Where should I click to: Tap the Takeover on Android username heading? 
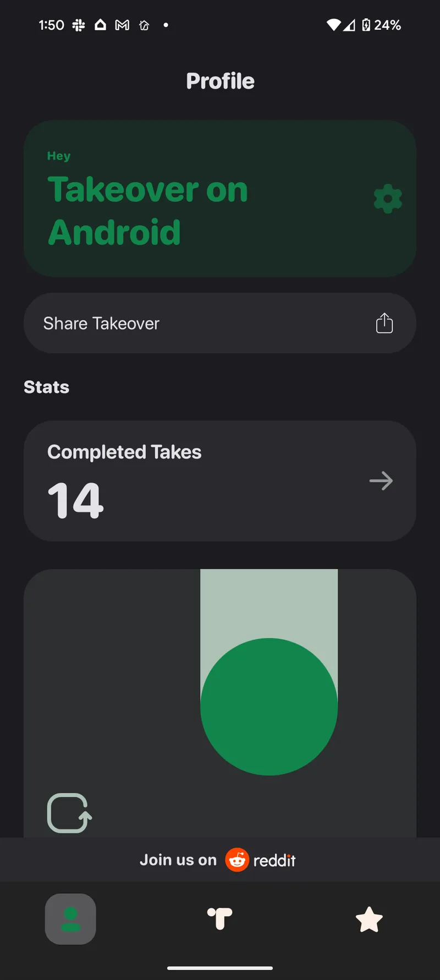(x=147, y=211)
